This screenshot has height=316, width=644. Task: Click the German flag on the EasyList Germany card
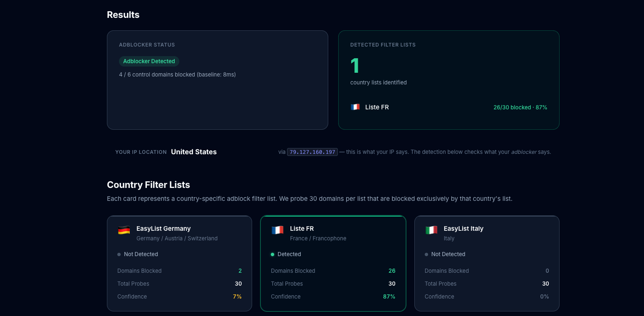tap(124, 230)
